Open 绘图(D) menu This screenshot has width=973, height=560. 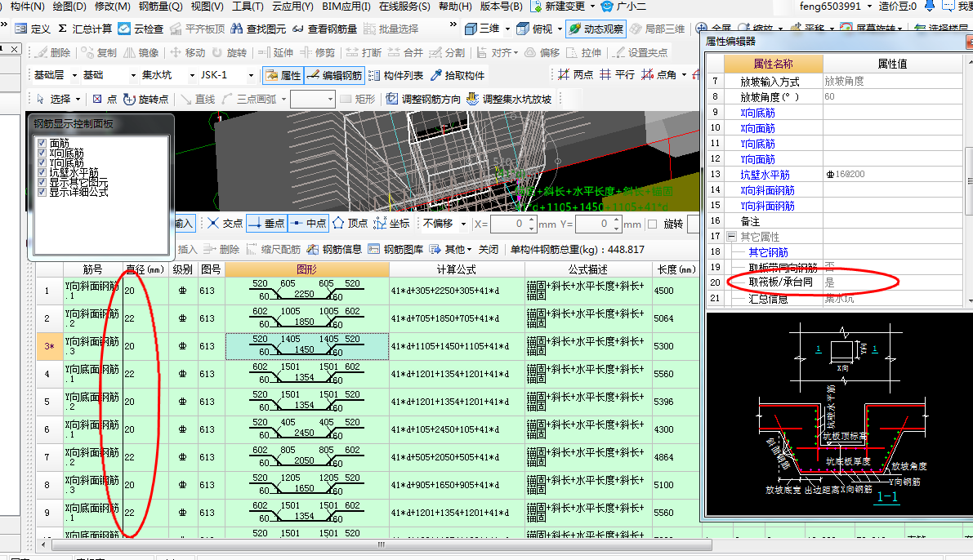coord(69,7)
